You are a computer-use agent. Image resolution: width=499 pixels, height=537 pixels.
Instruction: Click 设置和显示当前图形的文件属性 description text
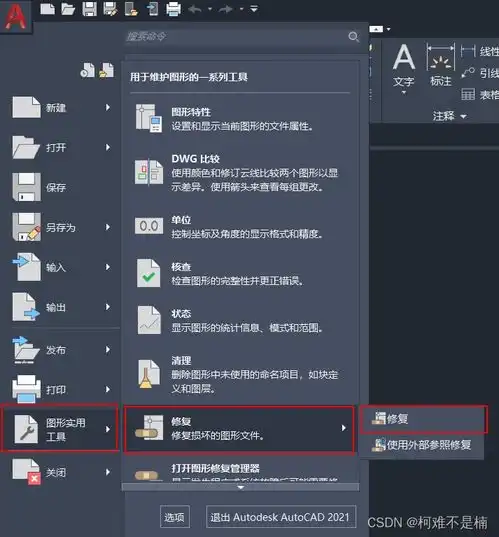242,126
